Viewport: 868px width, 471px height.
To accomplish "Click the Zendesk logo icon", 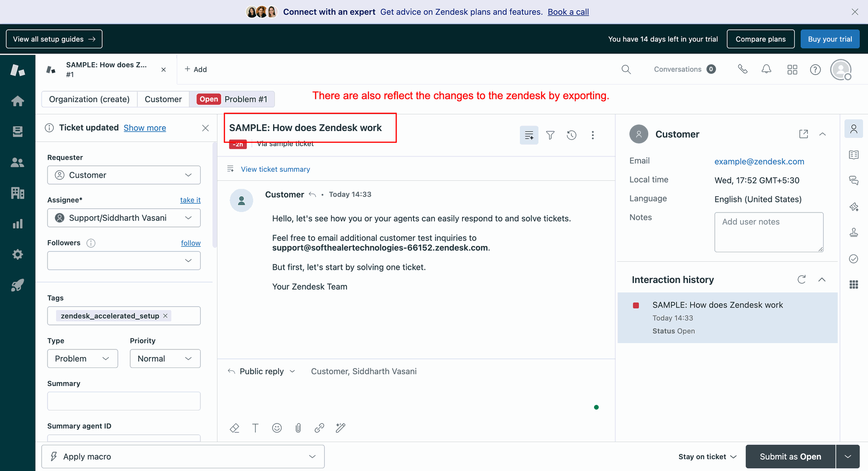I will coord(18,70).
